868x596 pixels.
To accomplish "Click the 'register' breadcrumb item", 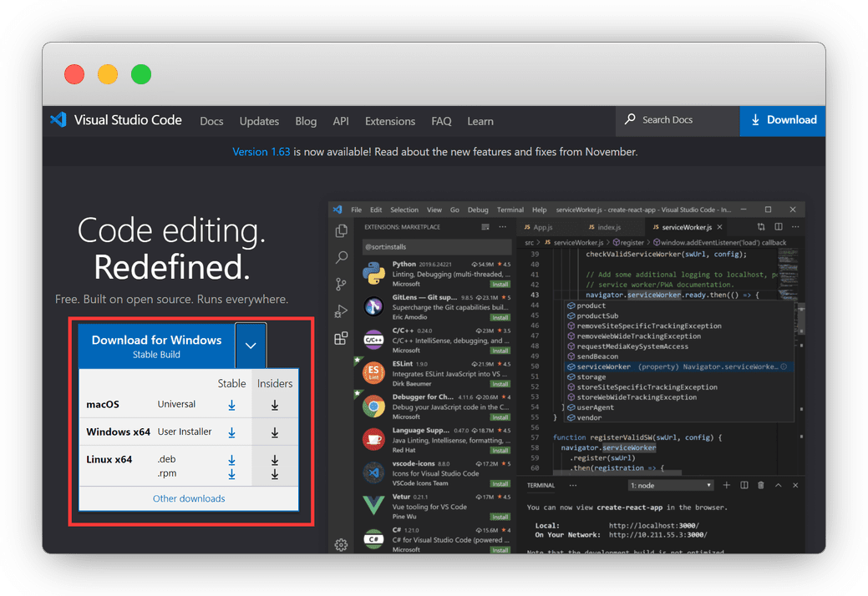I will coord(632,243).
